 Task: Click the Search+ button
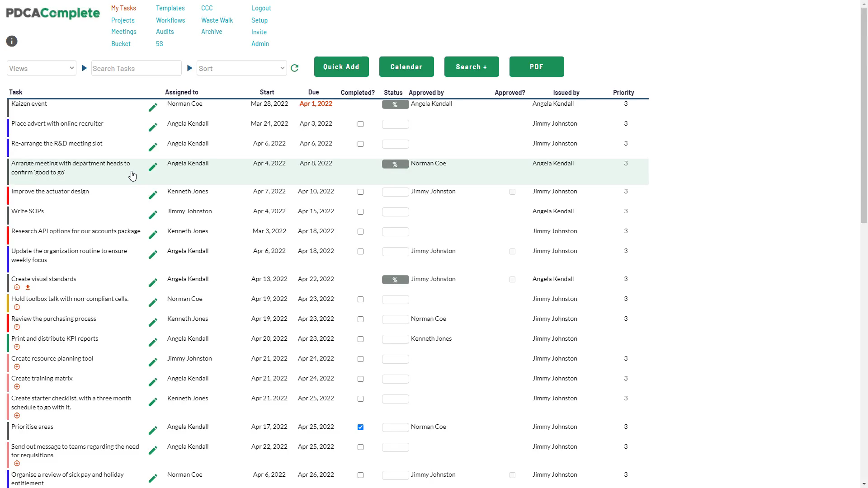[x=472, y=67]
